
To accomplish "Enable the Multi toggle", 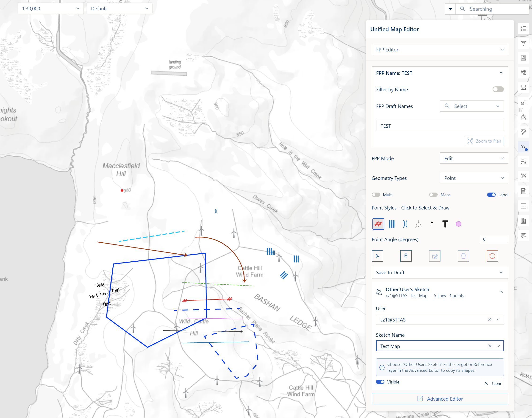I will (376, 195).
